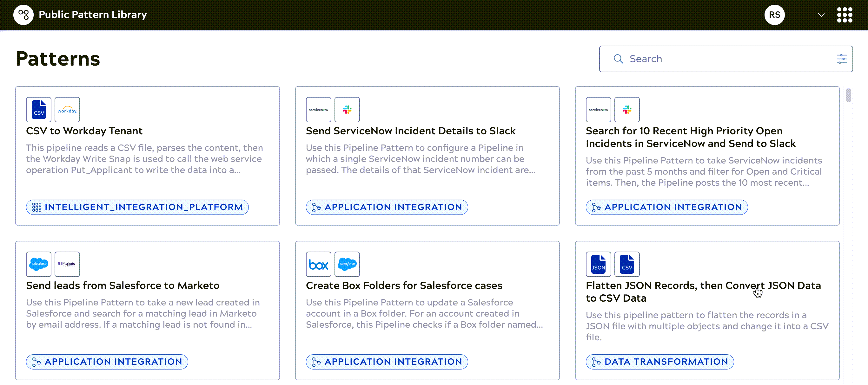Click the Slack icon on Incident Details card
Screen dimensions: 868x385
point(347,110)
